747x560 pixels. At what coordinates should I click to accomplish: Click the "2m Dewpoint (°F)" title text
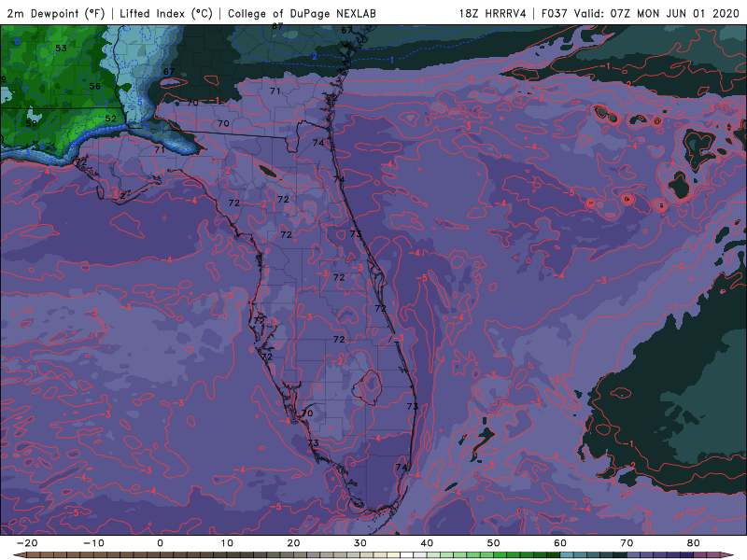(55, 14)
